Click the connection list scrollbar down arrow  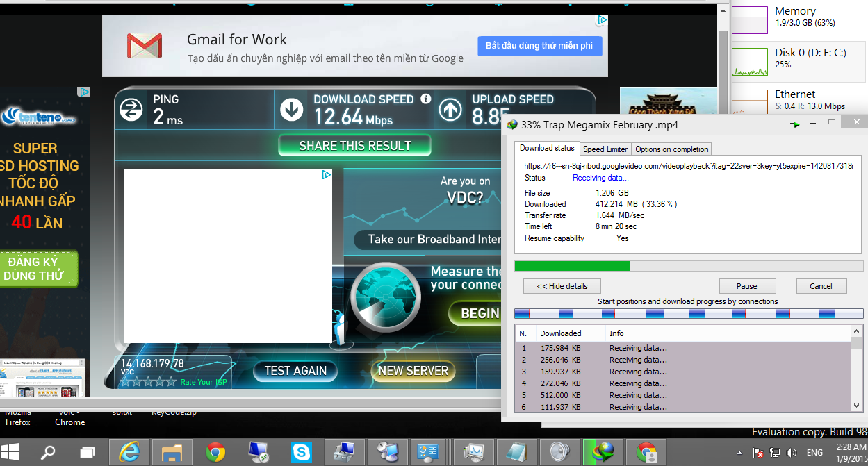tap(857, 405)
